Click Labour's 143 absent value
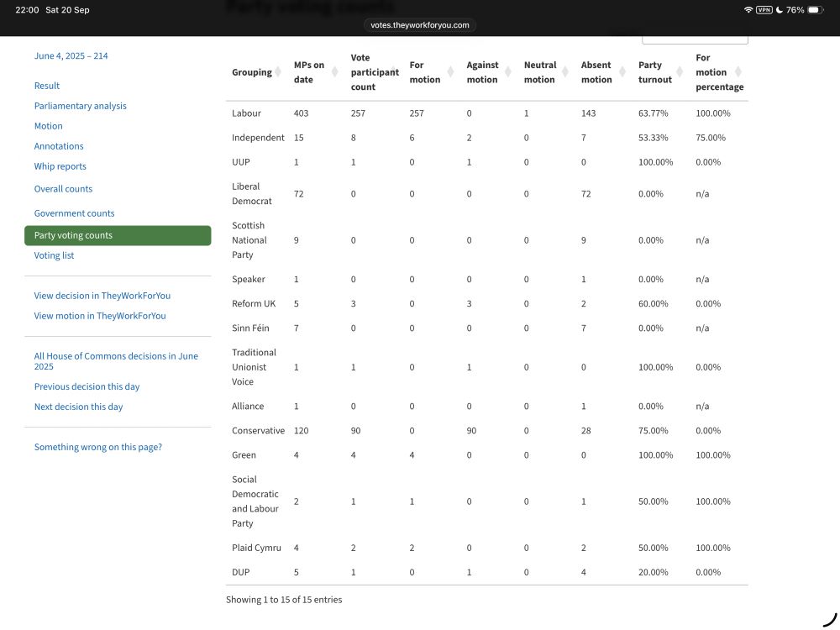 (x=588, y=113)
